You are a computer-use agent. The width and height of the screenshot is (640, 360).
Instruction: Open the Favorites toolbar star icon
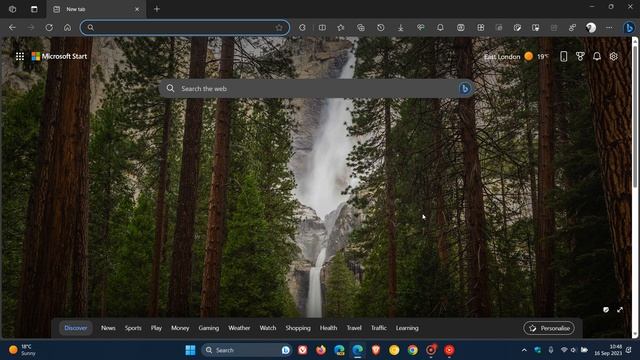[341, 28]
